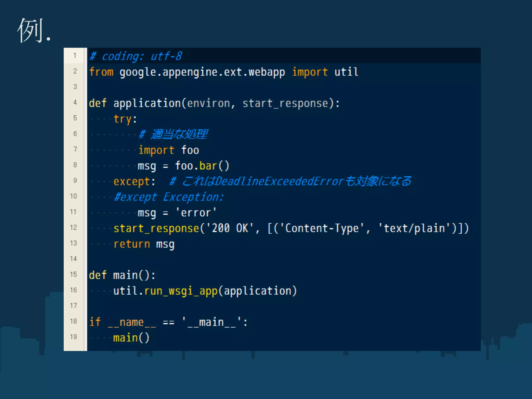
Task: Click line number 4 in gutter
Action: (75, 102)
